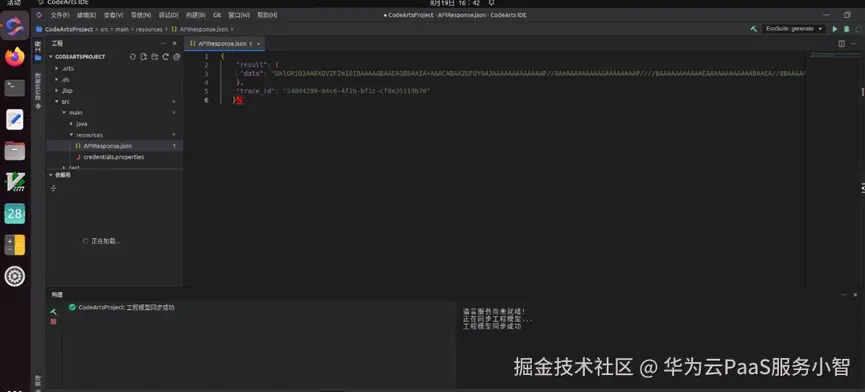865x392 pixels.
Task: Click the green Run button in toolbar
Action: point(835,29)
